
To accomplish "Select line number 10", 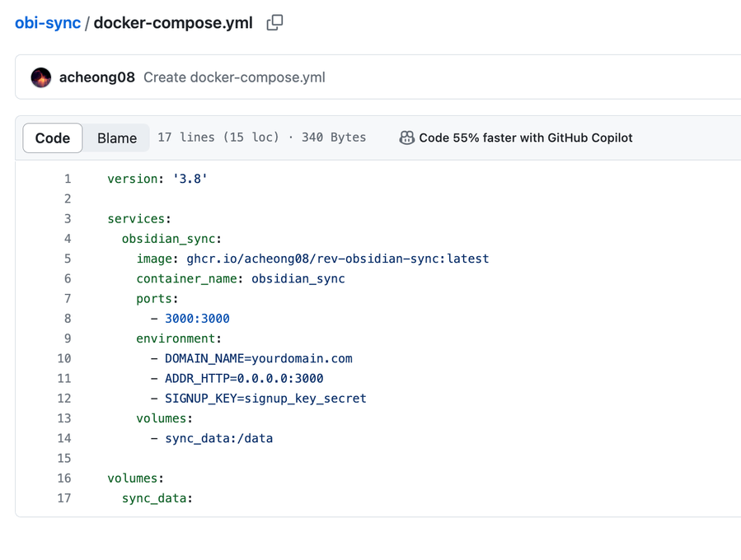I will point(64,358).
